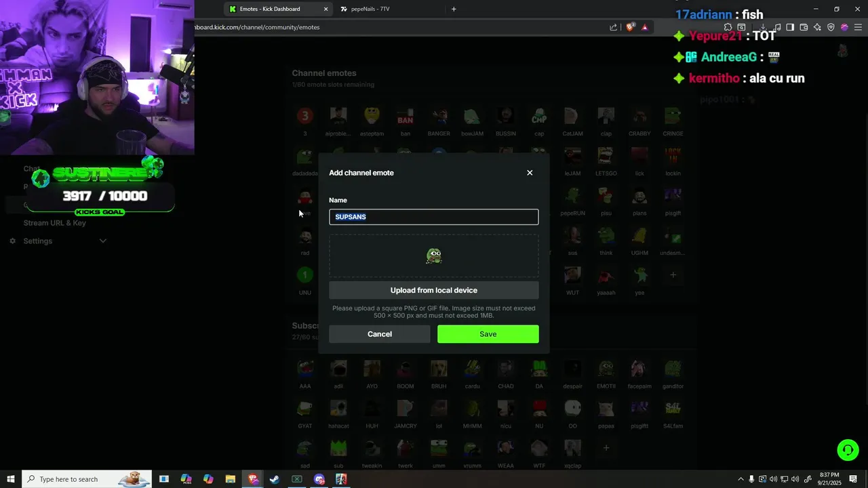Image resolution: width=868 pixels, height=488 pixels.
Task: Open the Windows notification center icon
Action: pos(853,479)
